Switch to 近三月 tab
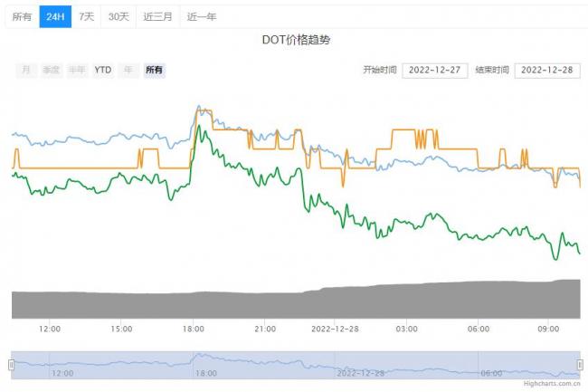 click(x=158, y=17)
